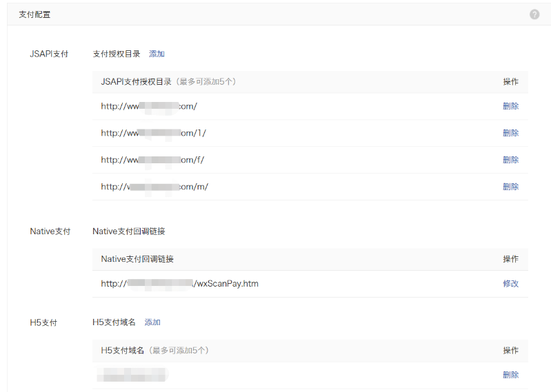Click the JSAPI支付 section label
Screen dimensions: 551x392
click(x=49, y=54)
